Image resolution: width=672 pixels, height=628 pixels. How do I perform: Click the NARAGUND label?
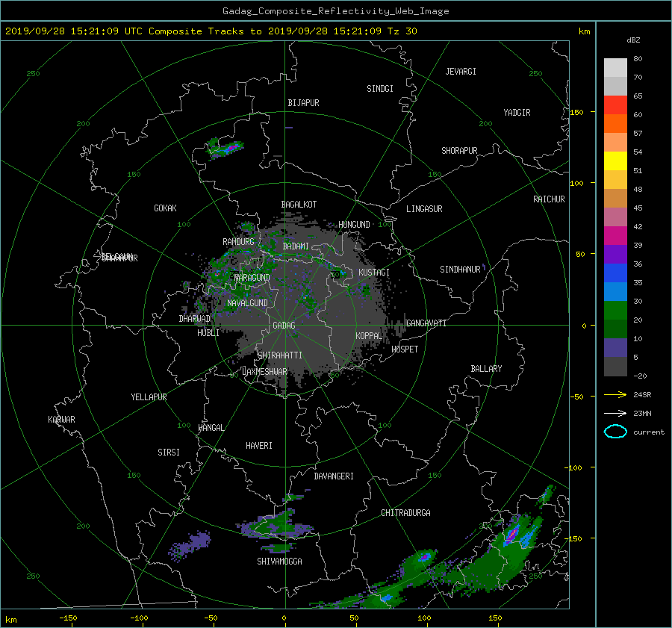coord(252,278)
